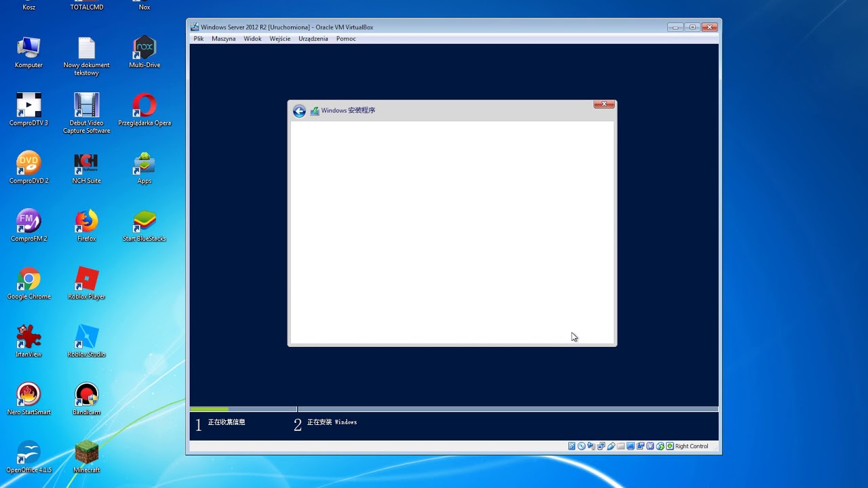
Task: Click the video capture status icon
Action: click(x=640, y=446)
